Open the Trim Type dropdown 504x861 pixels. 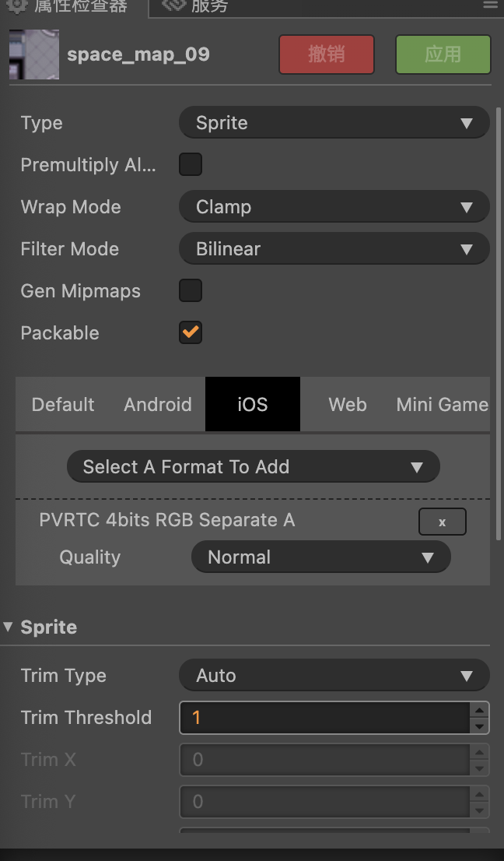[334, 676]
